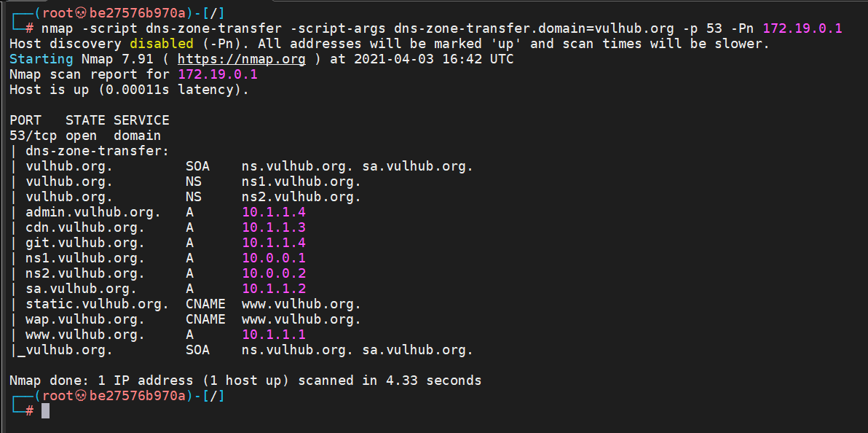Click the 'dns-zone-transfer:' script output heading

97,151
